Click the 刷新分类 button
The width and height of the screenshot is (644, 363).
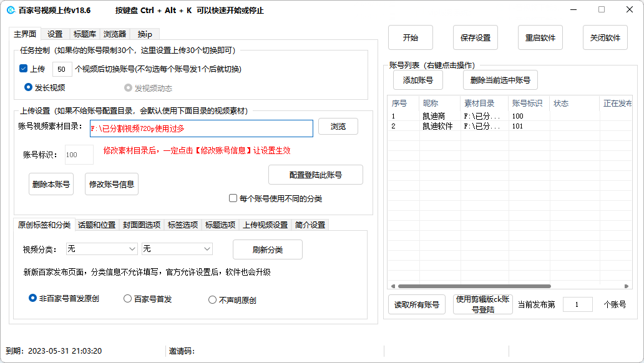pos(268,249)
